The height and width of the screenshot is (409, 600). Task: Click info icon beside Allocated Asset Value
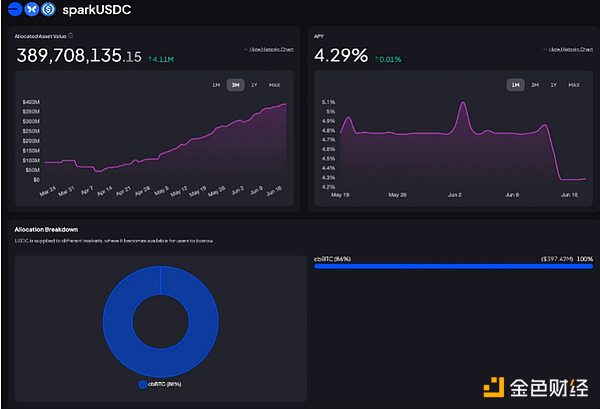(70, 36)
